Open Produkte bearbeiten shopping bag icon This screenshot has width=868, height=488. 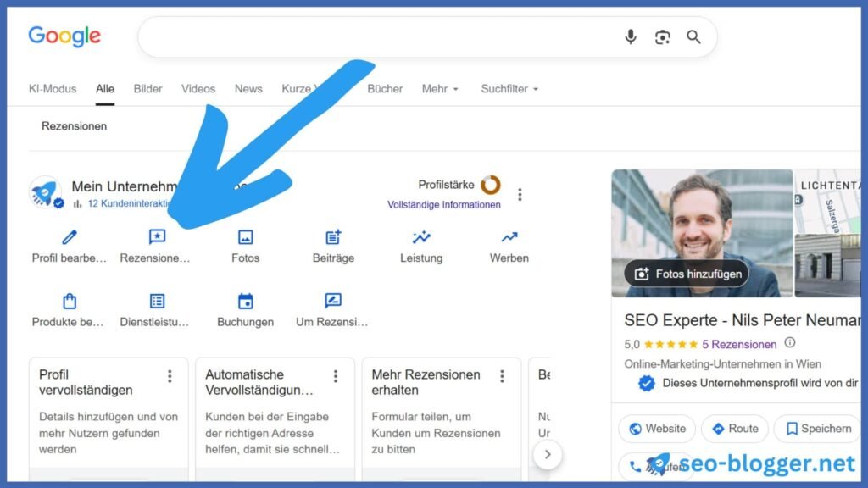(70, 301)
